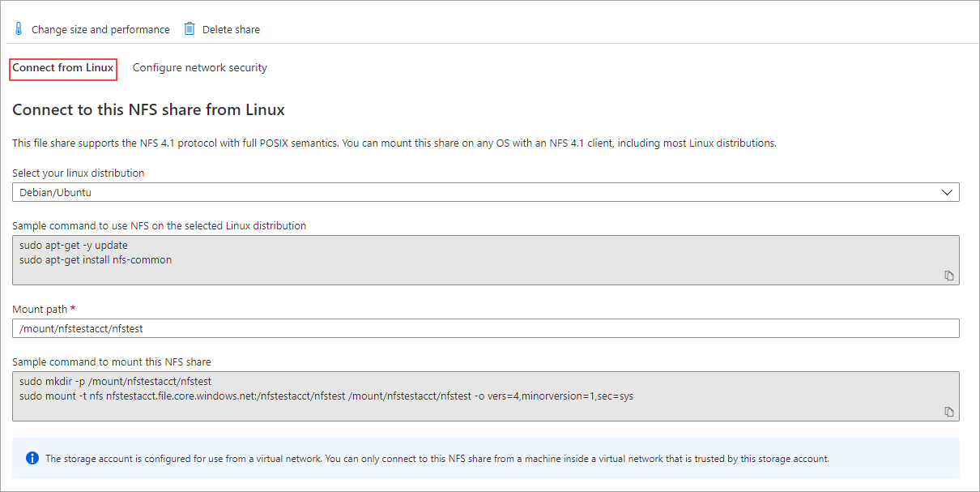Click the sudo mkdir -p command line
The height and width of the screenshot is (492, 980).
point(115,381)
